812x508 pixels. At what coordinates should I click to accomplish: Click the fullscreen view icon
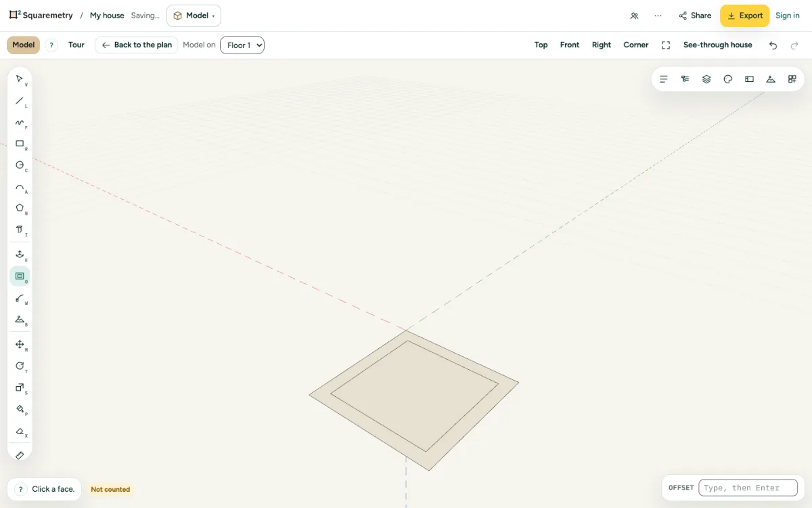[666, 45]
